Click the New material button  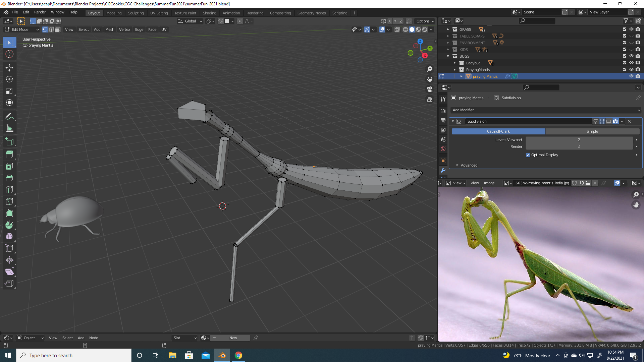click(233, 338)
